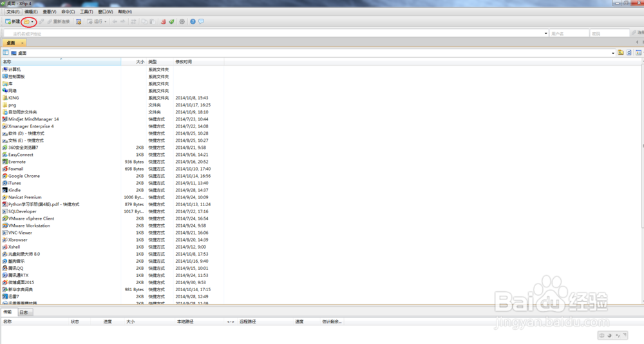Screen dimensions: 644x344
Task: Refresh the file list icon
Action: coord(629,53)
